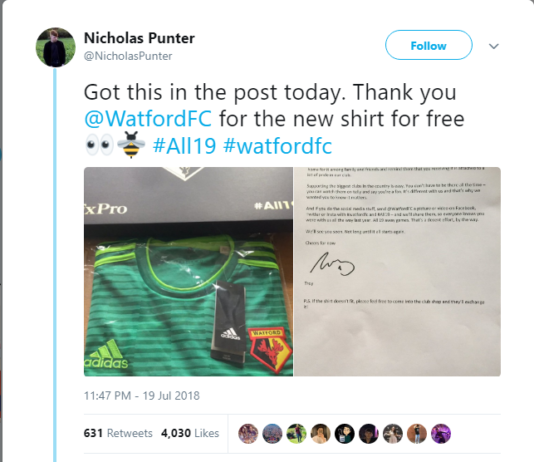The height and width of the screenshot is (462, 534).
Task: Enlarge the signed letter photo
Action: [x=397, y=272]
